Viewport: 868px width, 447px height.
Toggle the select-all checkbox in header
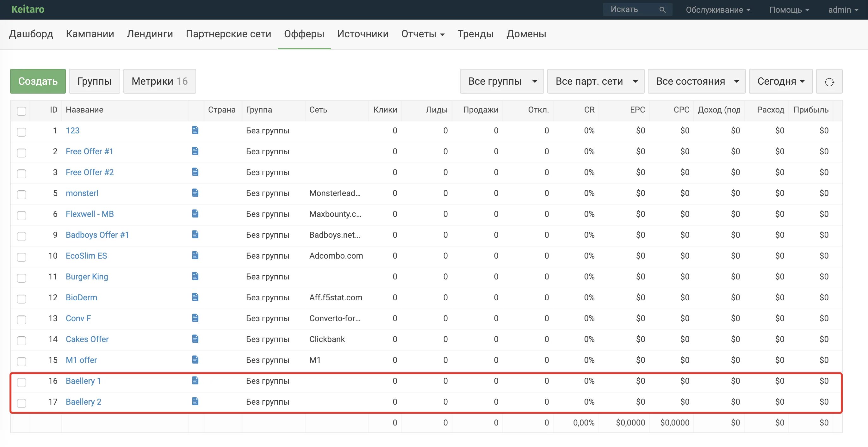tap(22, 111)
